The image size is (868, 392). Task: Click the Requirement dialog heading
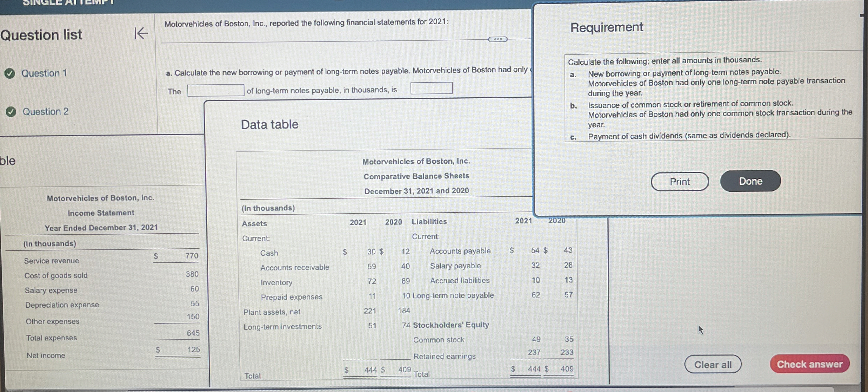pos(606,27)
